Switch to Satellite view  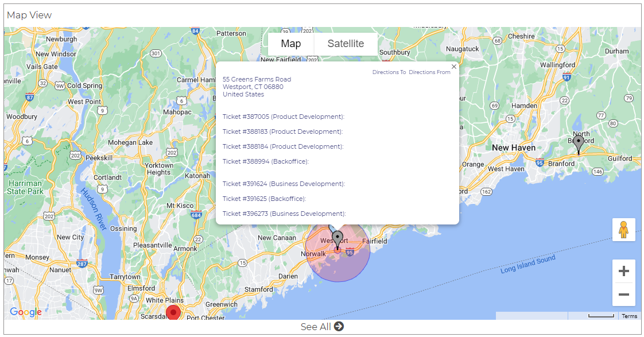[346, 44]
